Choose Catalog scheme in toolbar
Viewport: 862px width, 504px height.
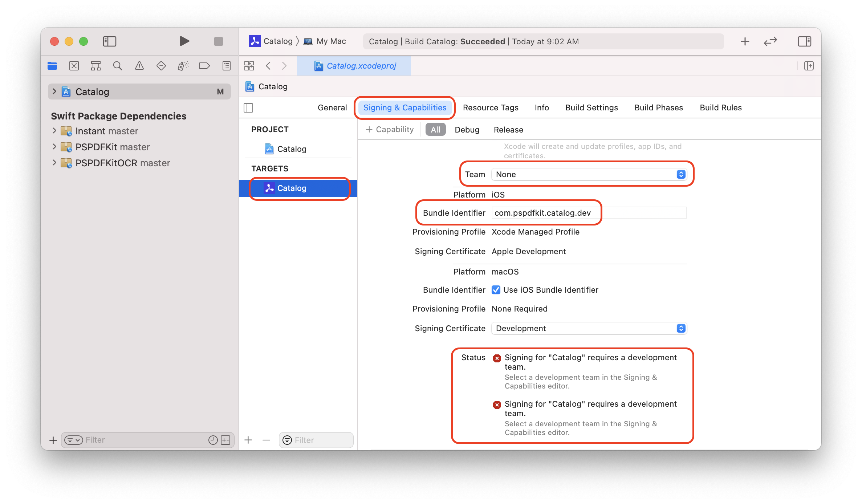271,41
